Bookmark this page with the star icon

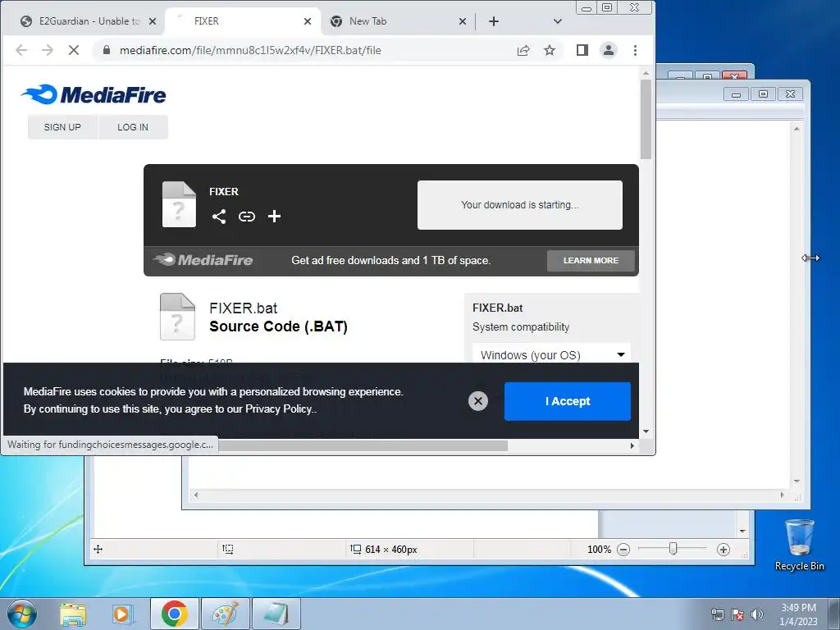549,50
